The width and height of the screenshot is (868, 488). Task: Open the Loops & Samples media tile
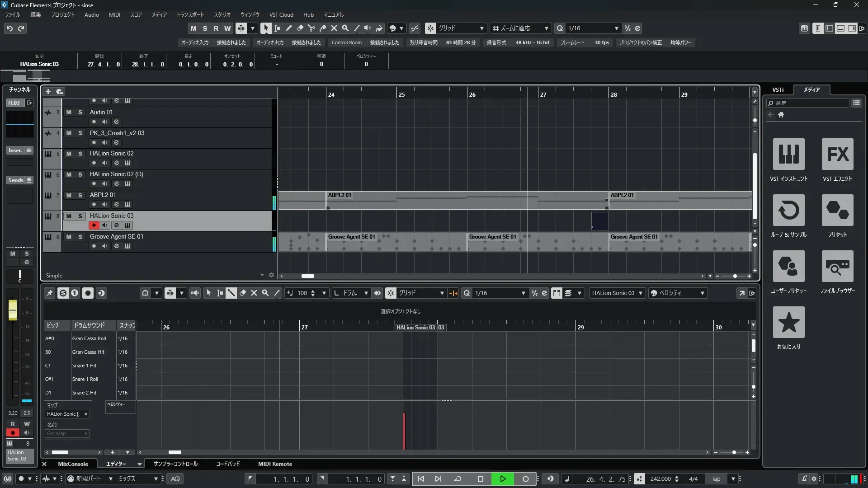788,211
